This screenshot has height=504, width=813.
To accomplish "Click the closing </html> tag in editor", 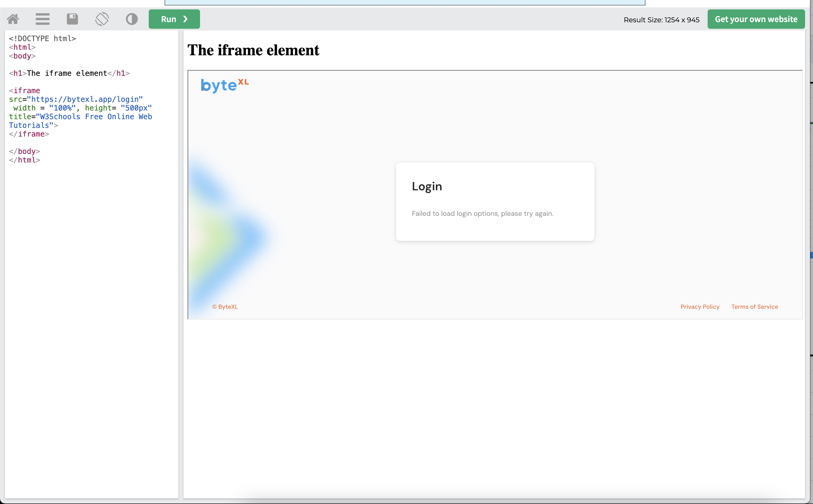I will (x=25, y=160).
